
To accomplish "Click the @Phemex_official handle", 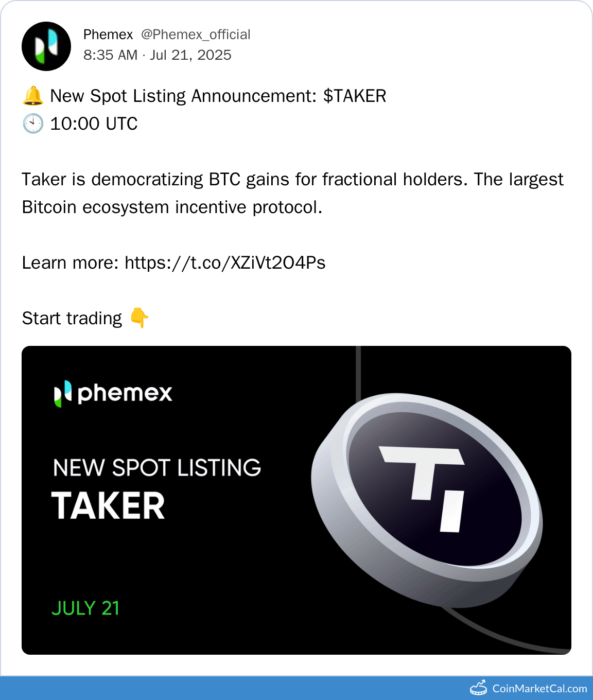I will tap(196, 34).
